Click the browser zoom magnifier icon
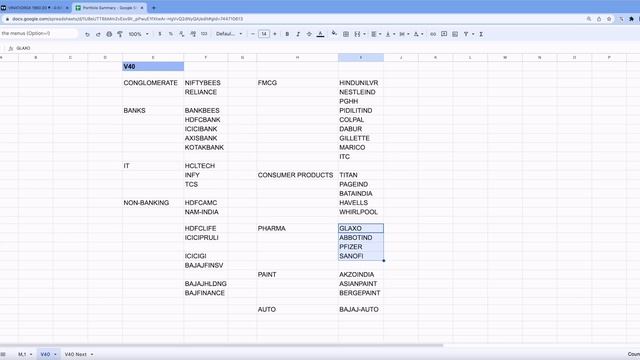Viewport: 640px width, 360px height. pos(589,19)
